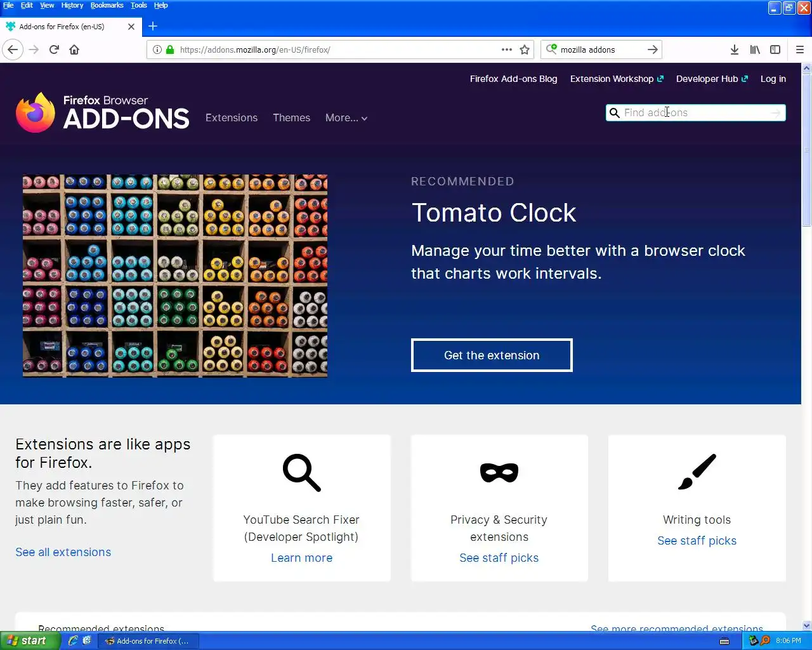The width and height of the screenshot is (812, 650).
Task: Toggle the sidebar toolbar icon
Action: (x=775, y=50)
